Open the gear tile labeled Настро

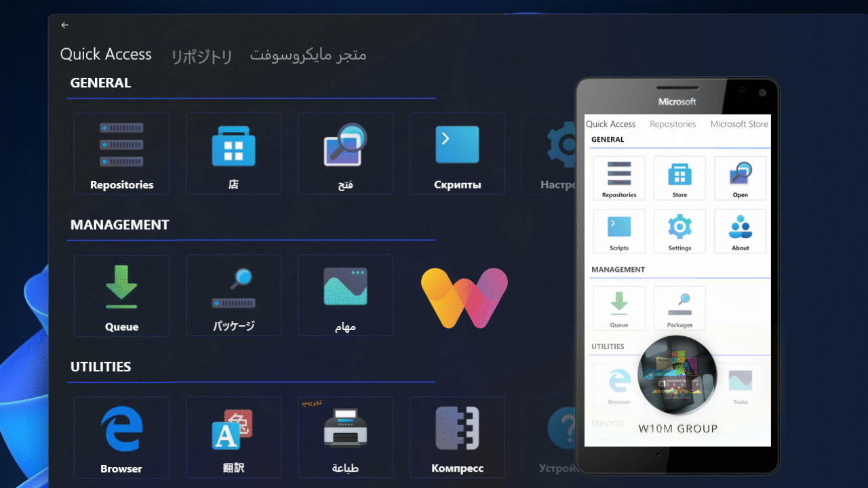coord(549,154)
